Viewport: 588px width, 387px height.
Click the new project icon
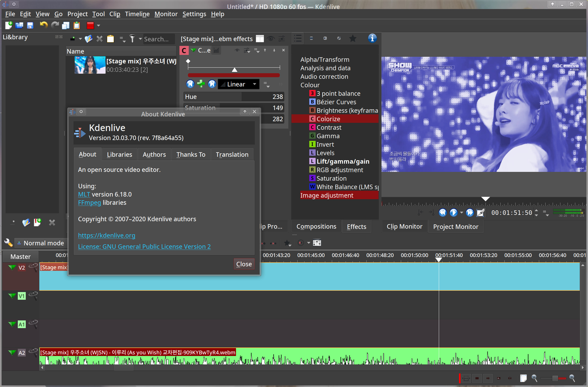click(9, 25)
